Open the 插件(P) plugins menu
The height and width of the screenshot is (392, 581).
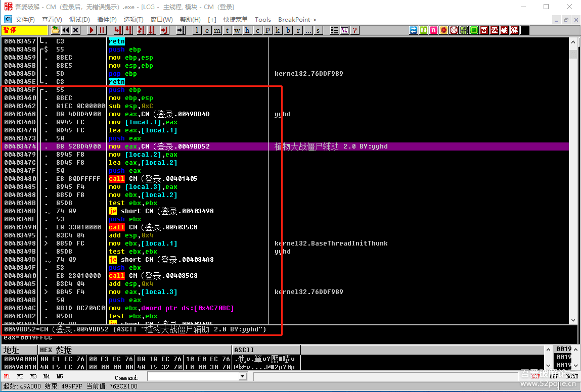106,20
